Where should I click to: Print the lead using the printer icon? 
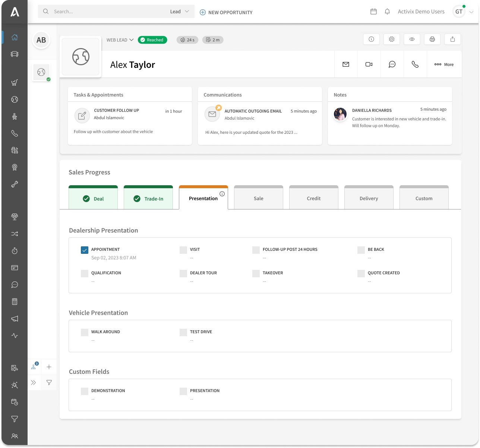point(432,39)
